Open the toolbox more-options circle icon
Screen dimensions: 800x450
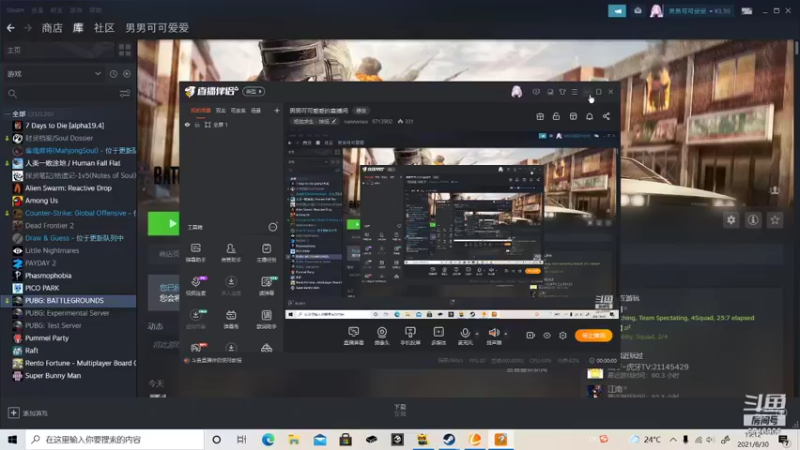point(273,227)
